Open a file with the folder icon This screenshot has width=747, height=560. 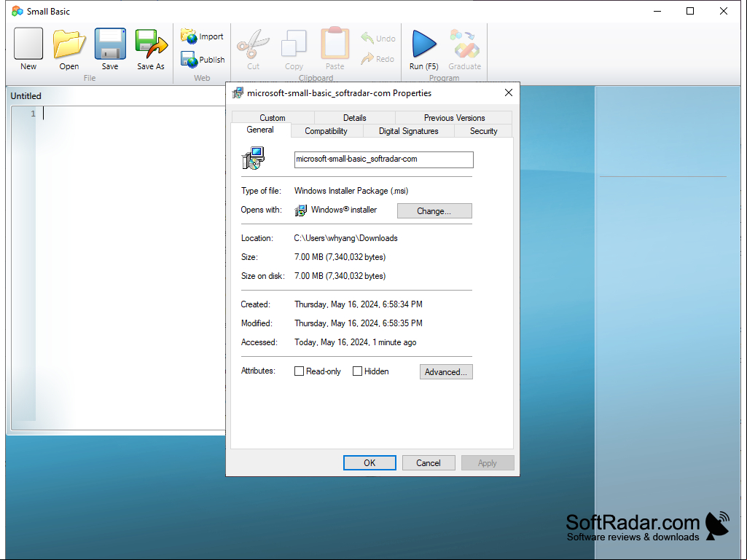click(69, 49)
